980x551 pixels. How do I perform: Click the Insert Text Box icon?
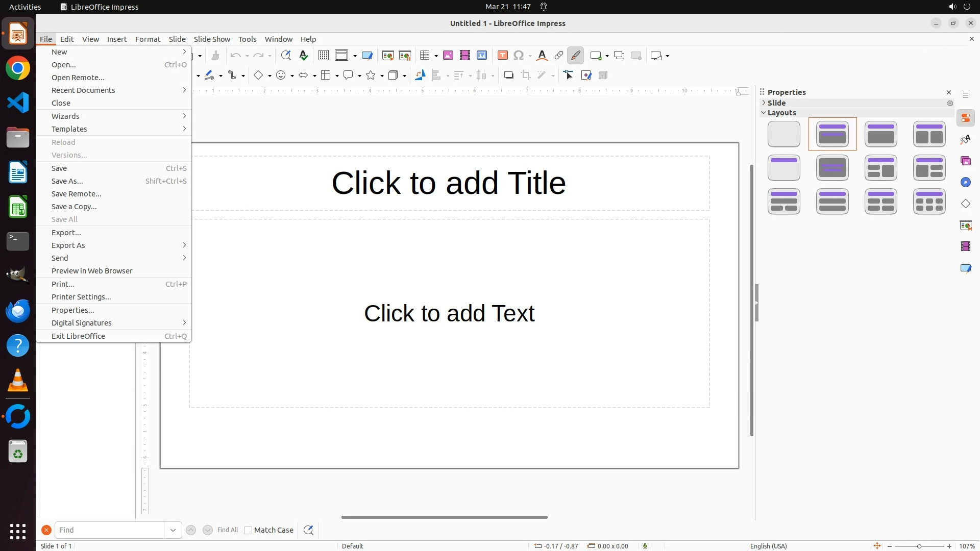(503, 56)
